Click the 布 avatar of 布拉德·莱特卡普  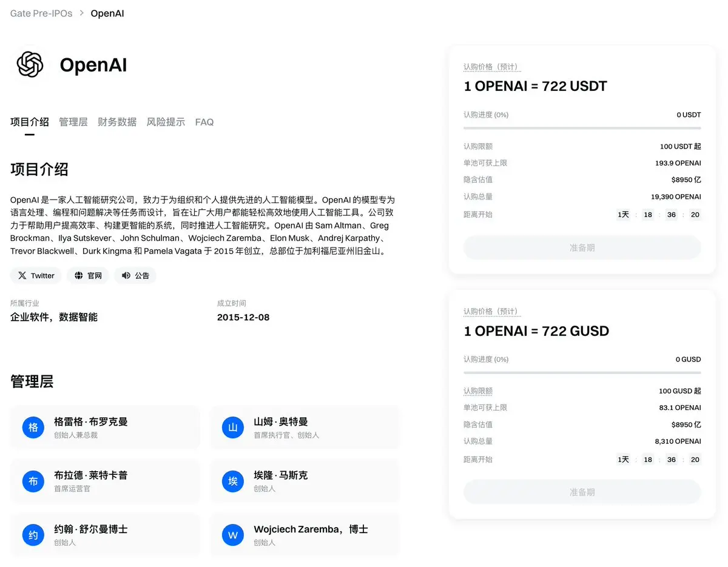tap(33, 481)
